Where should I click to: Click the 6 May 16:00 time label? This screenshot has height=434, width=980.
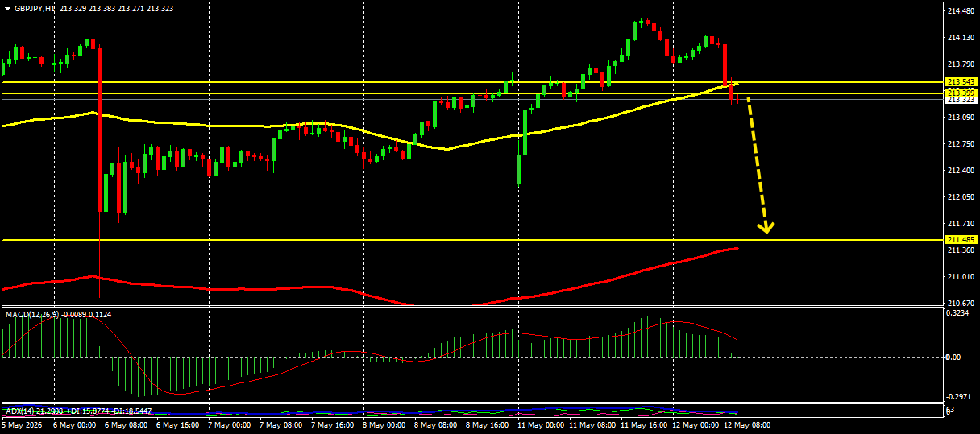tap(179, 424)
